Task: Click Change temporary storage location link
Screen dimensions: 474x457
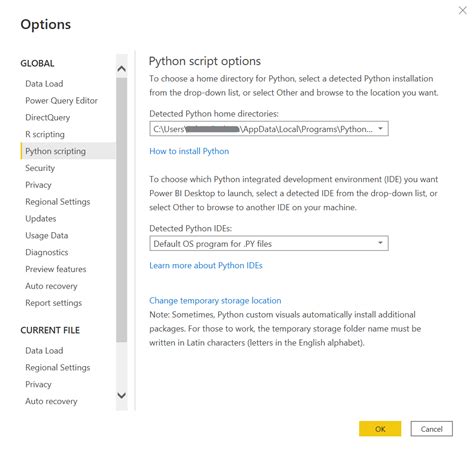Action: coord(215,301)
